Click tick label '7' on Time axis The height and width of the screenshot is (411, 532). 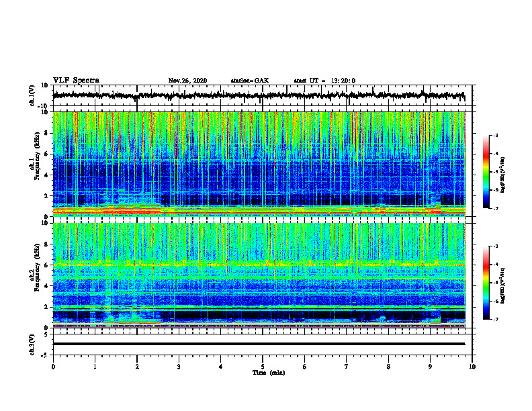347,367
